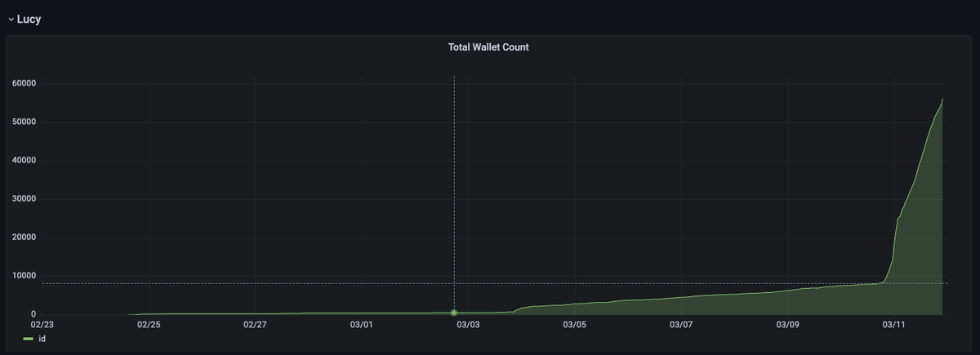Click the 10000 y-axis label
Viewport: 980px width, 355px height.
23,276
